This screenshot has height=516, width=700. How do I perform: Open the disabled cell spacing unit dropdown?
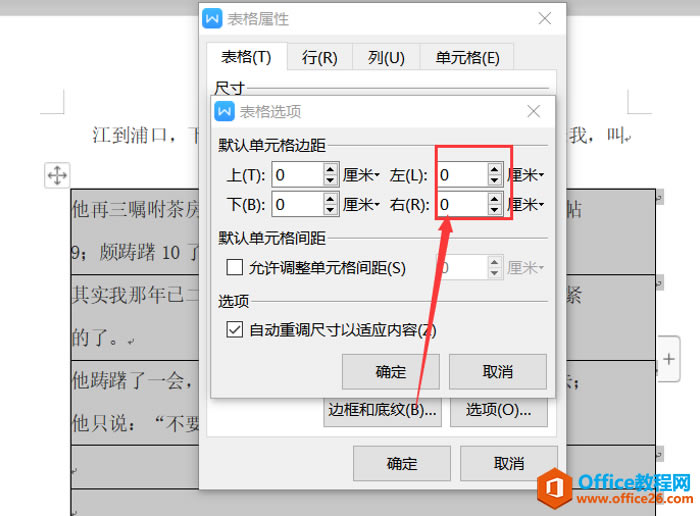click(525, 268)
